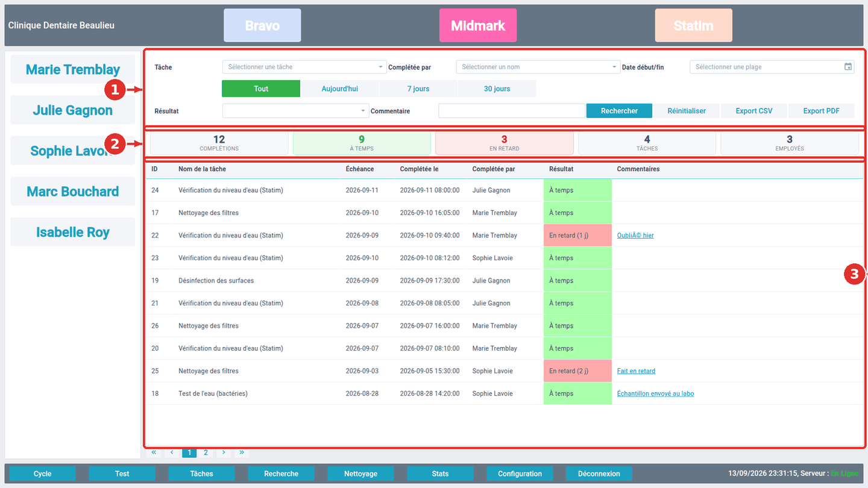868x488 pixels.
Task: Open Configuration from the bottom bar
Action: [520, 474]
